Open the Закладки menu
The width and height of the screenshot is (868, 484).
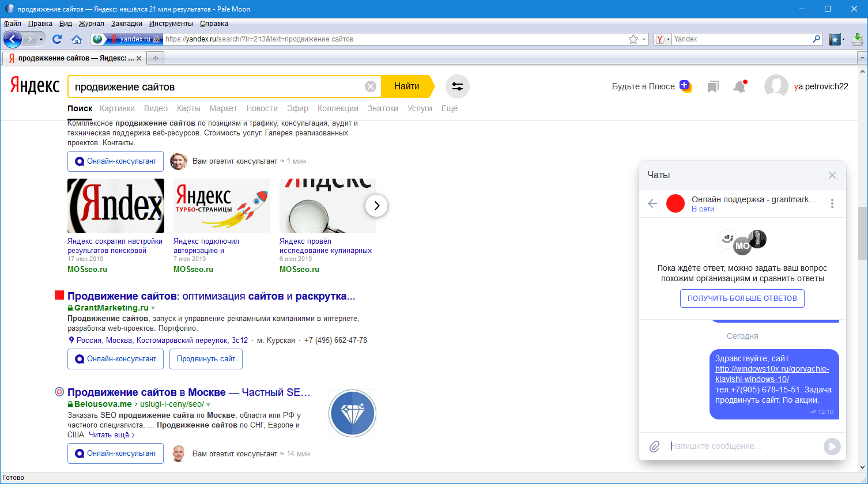tap(127, 24)
